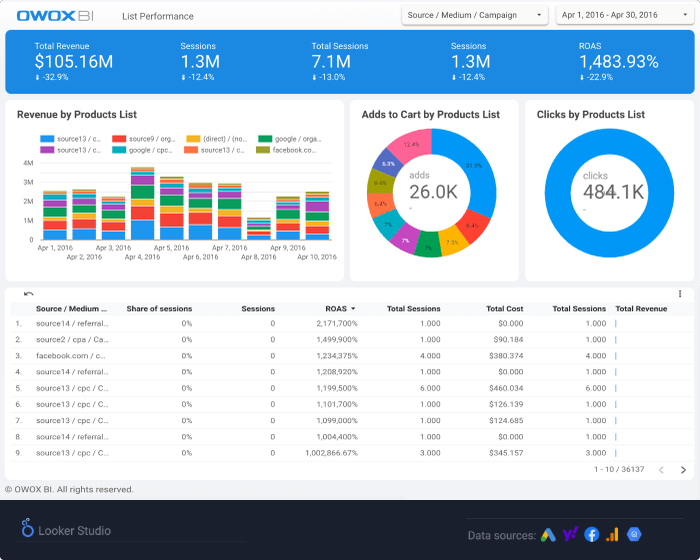Click the BigQuery data source icon
Viewport: 700px width, 560px height.
point(634,534)
